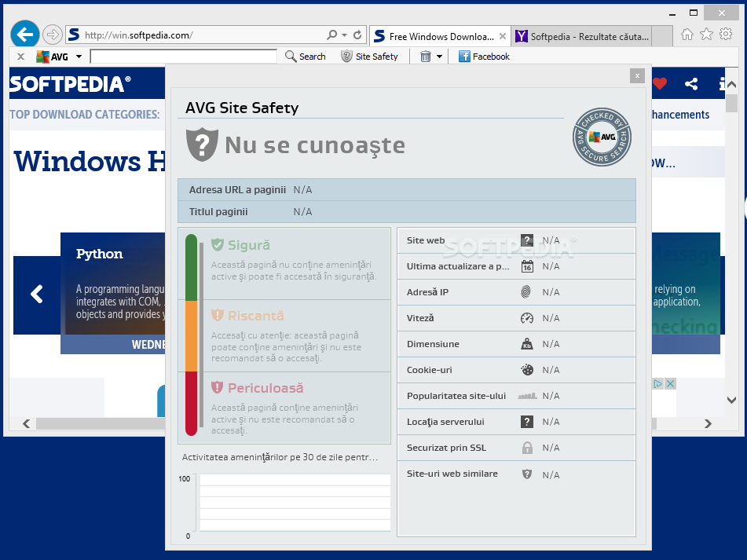Open the address bar search dropdown arrow
Screen dimensions: 747x560
pos(345,35)
